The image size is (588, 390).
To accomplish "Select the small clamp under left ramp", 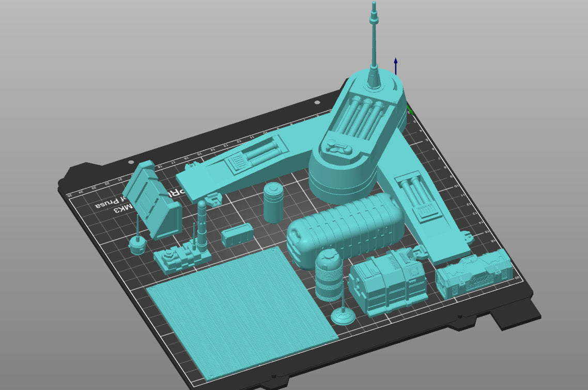I will click(212, 198).
